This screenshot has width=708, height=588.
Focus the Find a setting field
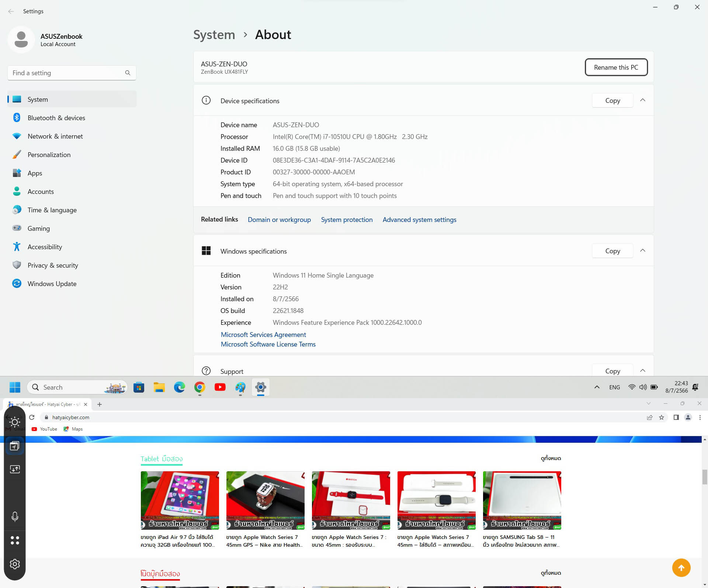[x=72, y=73]
